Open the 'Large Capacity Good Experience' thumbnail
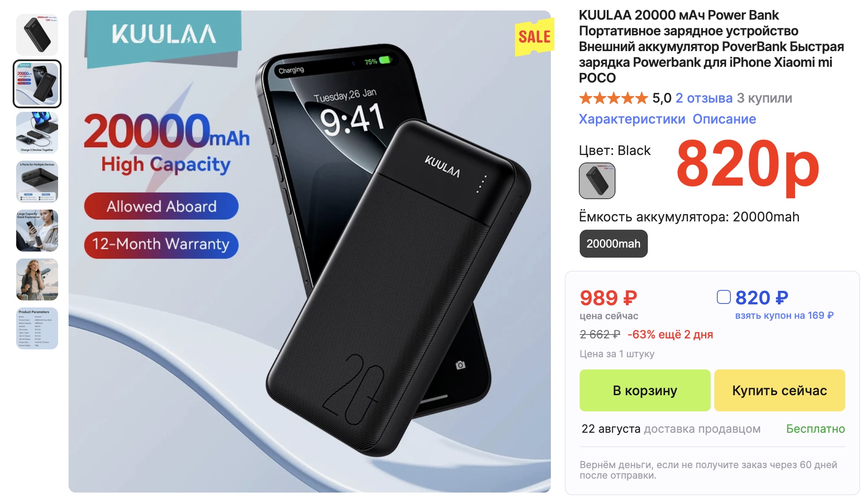The height and width of the screenshot is (500, 868). coord(37,231)
